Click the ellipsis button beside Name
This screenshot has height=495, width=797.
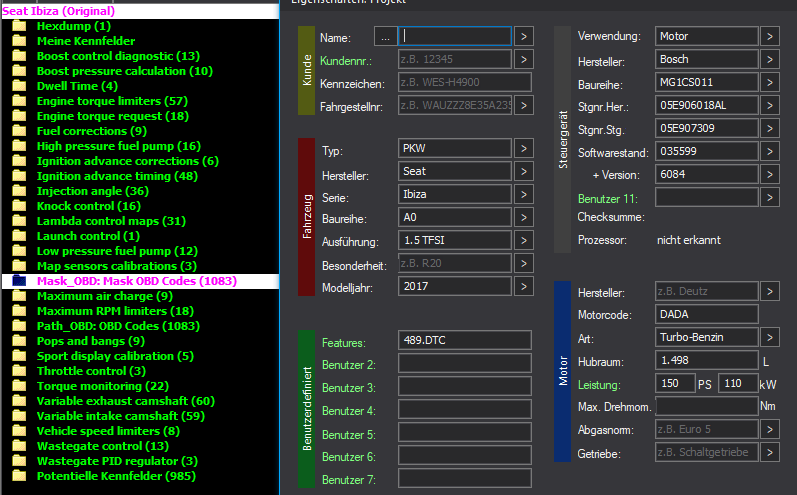386,37
